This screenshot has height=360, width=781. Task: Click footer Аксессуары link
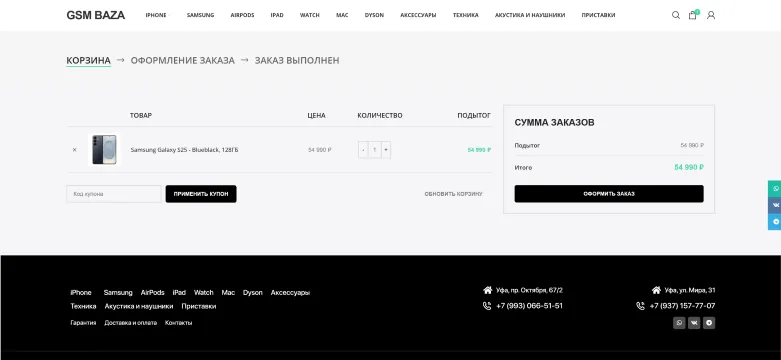click(x=290, y=293)
